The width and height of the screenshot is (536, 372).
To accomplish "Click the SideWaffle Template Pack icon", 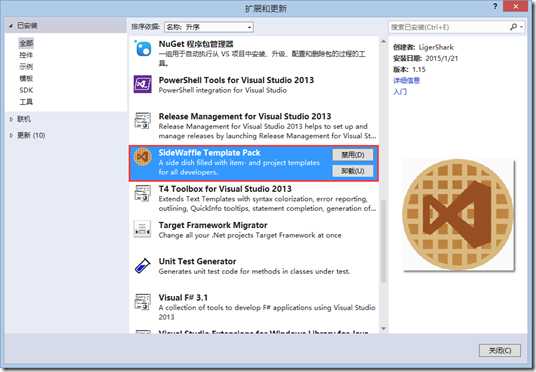I will tap(143, 157).
